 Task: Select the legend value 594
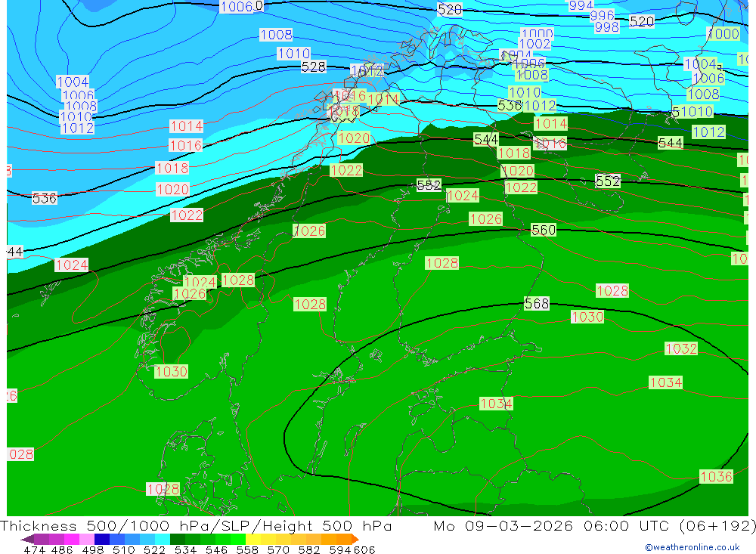[x=340, y=549]
